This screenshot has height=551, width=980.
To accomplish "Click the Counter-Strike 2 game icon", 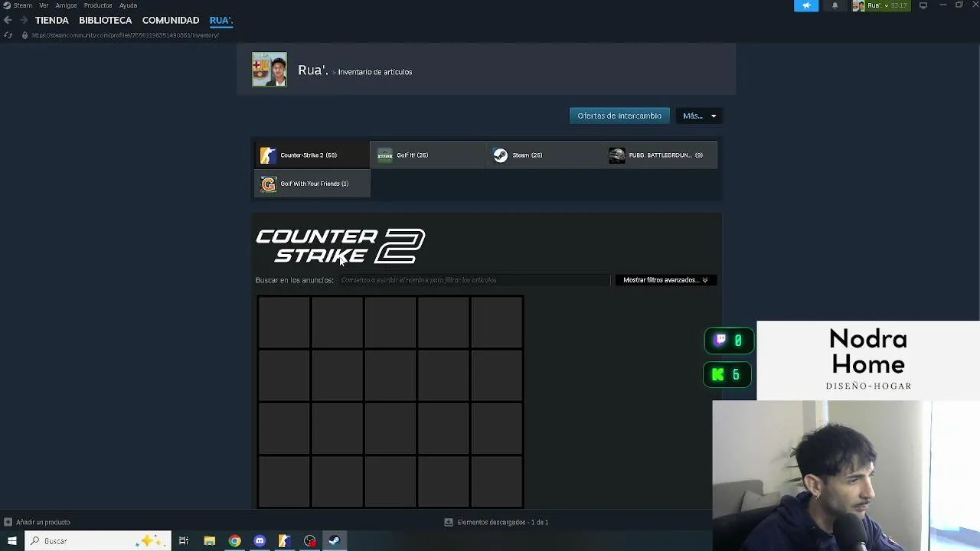I will click(268, 155).
